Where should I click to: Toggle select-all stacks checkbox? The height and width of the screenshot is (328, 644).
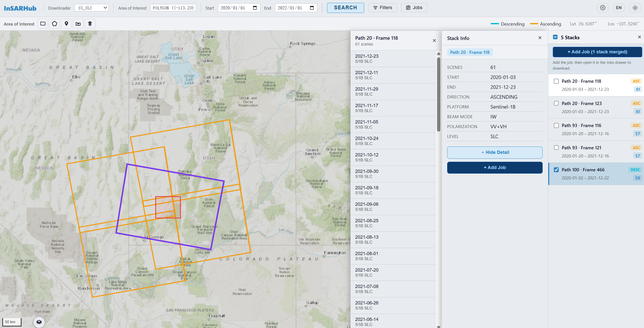click(555, 37)
